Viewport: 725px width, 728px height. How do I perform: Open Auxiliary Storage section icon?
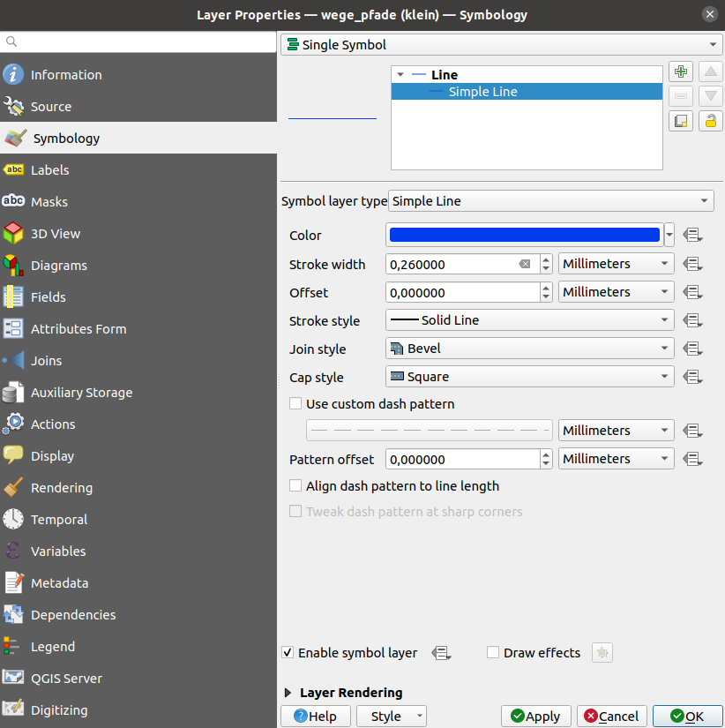13,393
